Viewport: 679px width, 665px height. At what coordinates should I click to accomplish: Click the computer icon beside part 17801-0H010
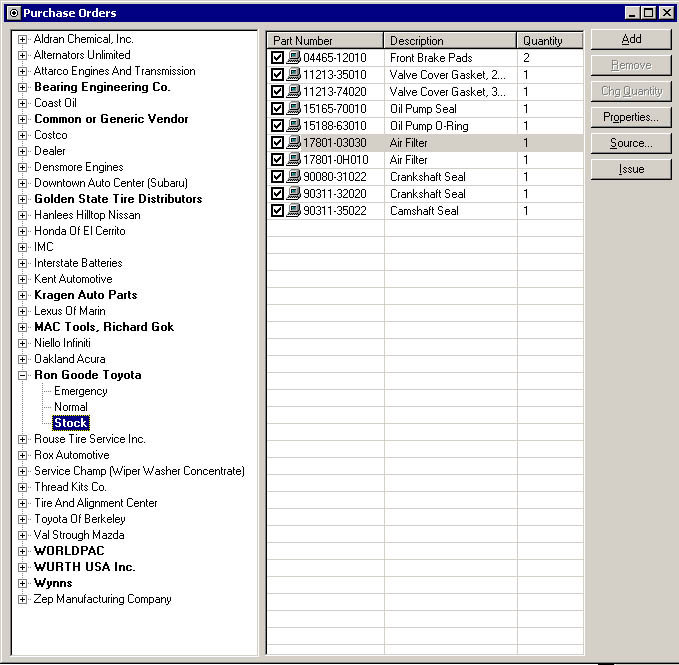coord(294,159)
